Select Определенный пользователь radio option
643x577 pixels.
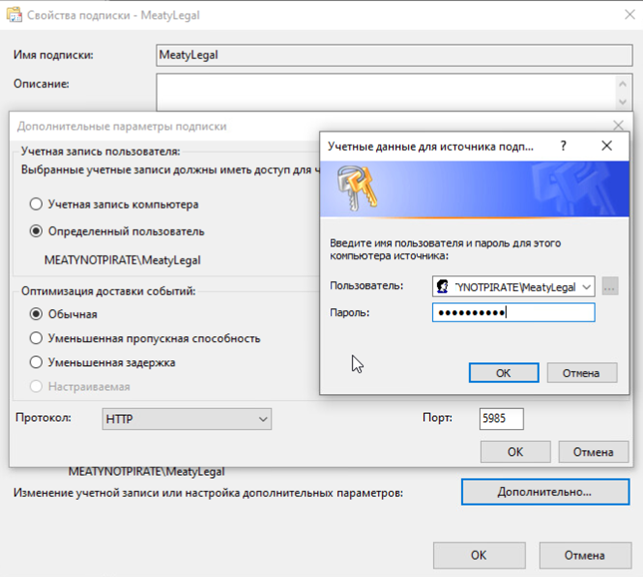click(36, 231)
